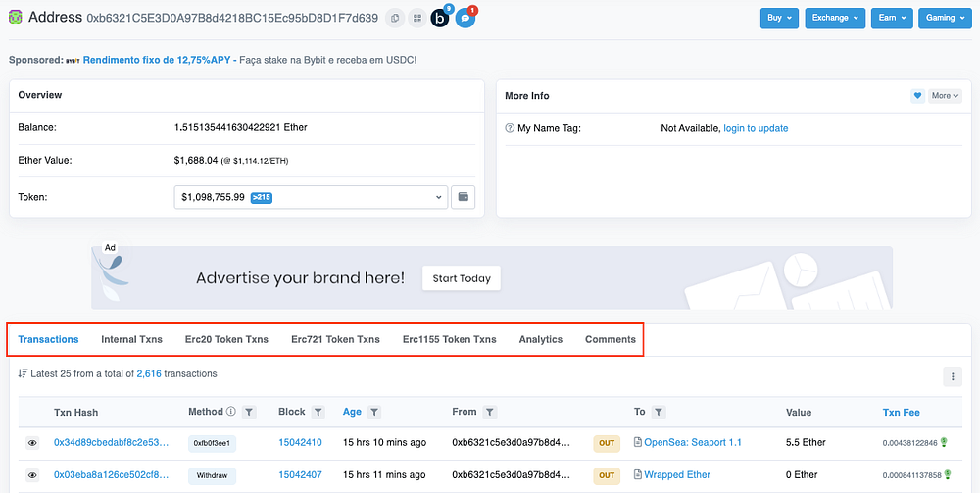
Task: Click the 5.5 Ether value cell
Action: 806,442
